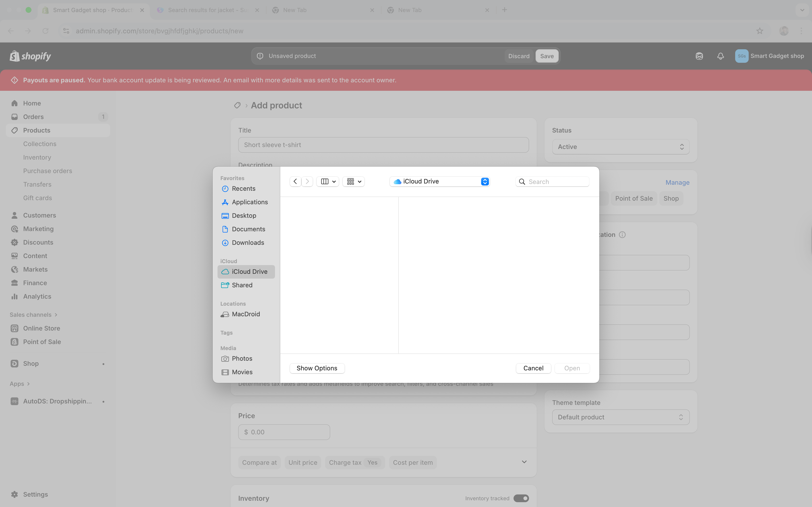
Task: Click the info icon next to product organization
Action: 623,235
